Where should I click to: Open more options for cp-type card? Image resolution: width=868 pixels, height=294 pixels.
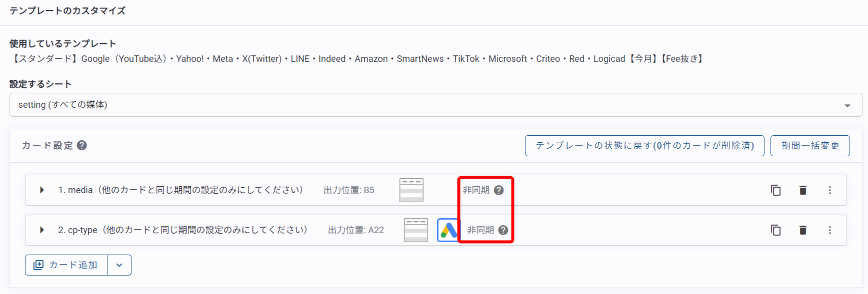click(830, 230)
